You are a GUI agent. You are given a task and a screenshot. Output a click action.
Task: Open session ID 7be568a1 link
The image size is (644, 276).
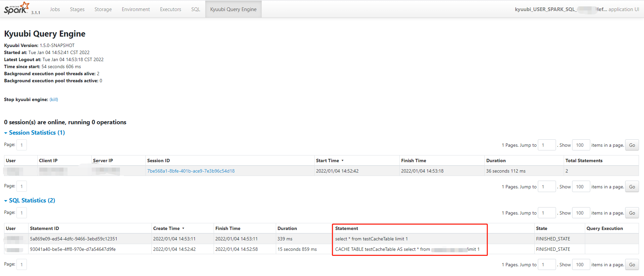[191, 171]
